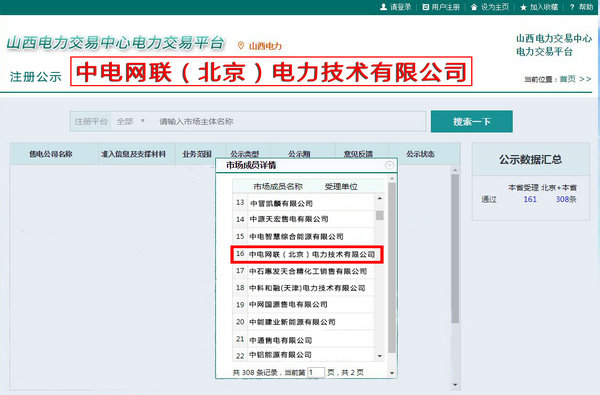Select row 20 中能建业新能源有限公司

(x=303, y=322)
